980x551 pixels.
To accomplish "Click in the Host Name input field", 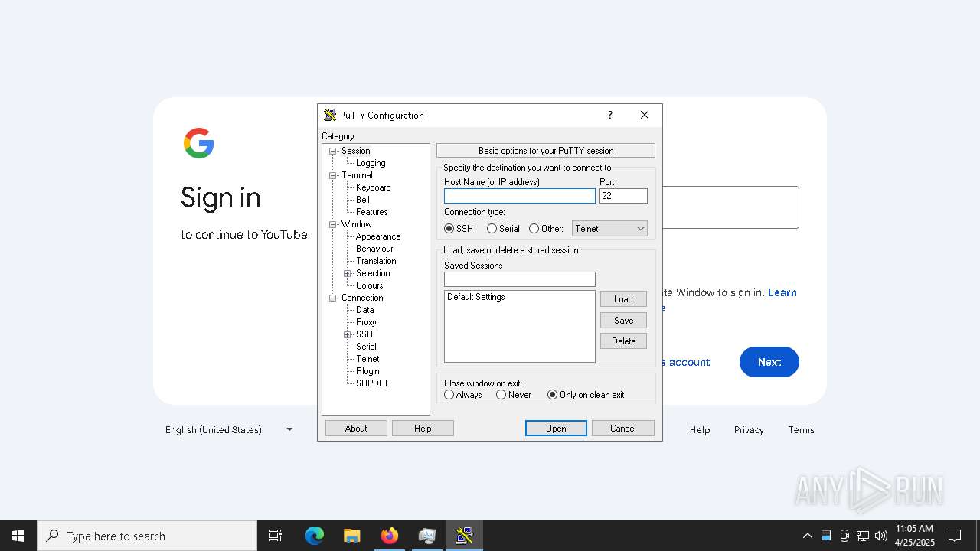I will [x=520, y=196].
